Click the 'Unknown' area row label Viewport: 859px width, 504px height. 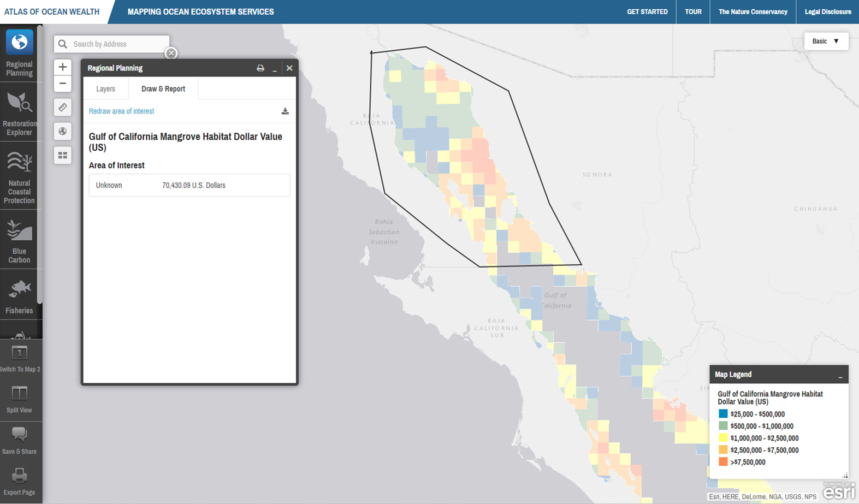(109, 186)
